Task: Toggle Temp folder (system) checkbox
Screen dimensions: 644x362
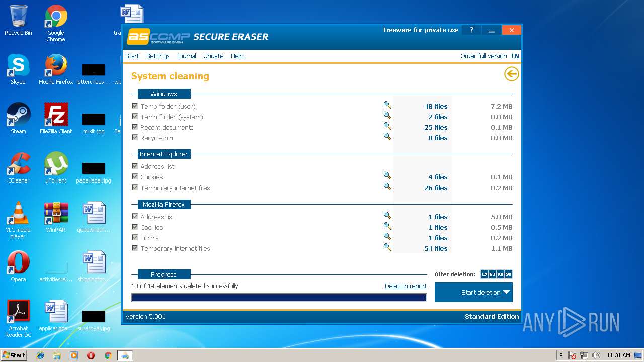Action: pos(135,116)
